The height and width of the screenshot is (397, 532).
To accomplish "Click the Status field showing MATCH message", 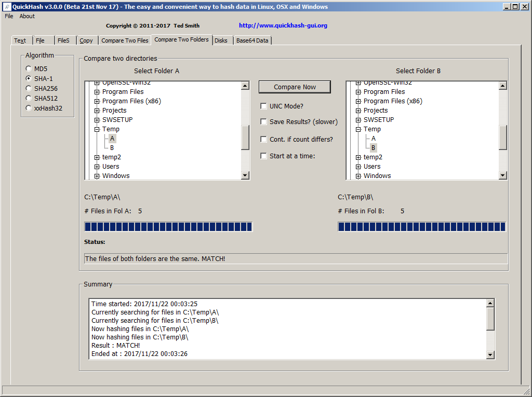I will click(296, 258).
